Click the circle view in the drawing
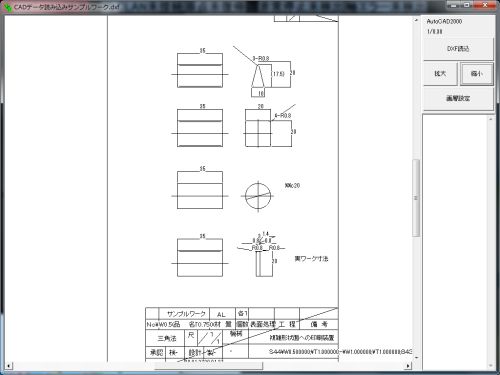 click(258, 196)
